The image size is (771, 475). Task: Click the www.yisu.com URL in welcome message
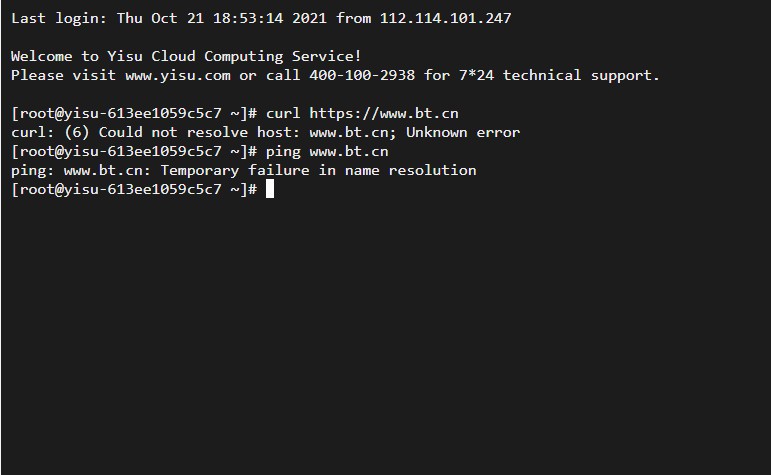coord(178,75)
